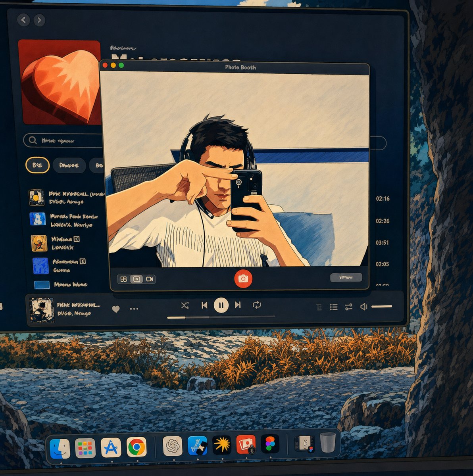Toggle shuffle playback
The image size is (473, 476).
click(185, 305)
